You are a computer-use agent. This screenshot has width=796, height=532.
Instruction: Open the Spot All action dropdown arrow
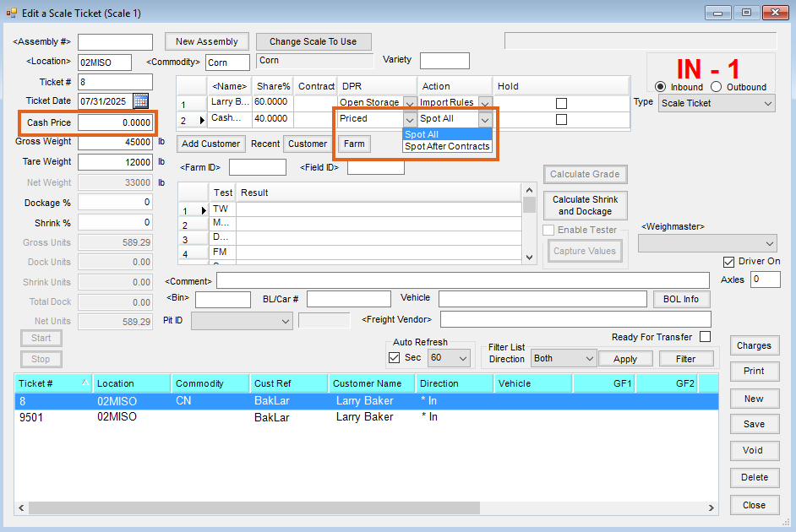485,120
